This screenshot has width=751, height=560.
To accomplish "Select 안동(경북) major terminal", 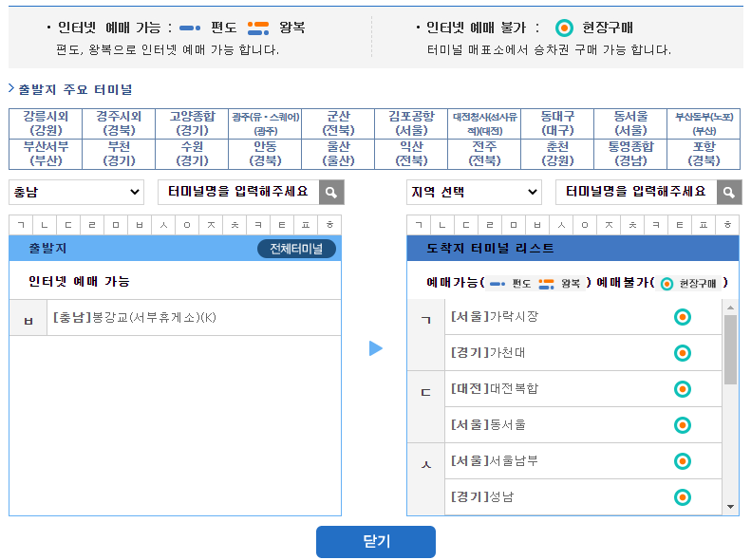I will (265, 154).
